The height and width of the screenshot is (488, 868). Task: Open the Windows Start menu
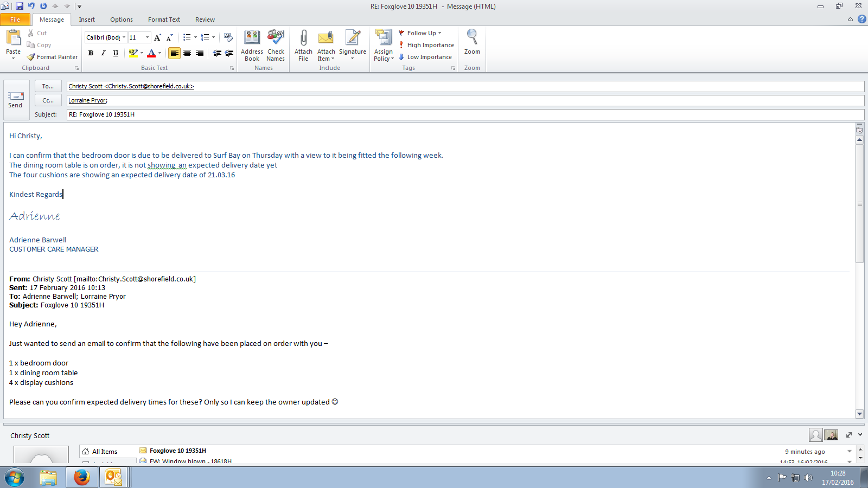[x=15, y=478]
